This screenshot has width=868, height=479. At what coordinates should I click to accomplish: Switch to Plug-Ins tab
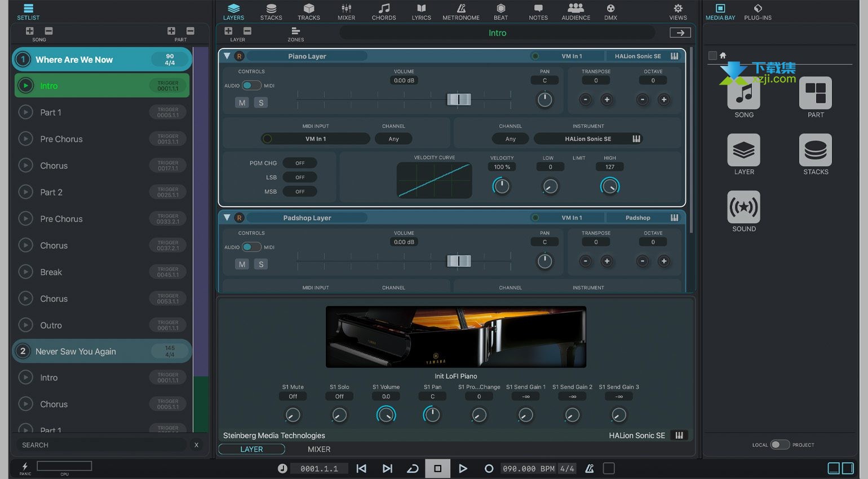758,12
